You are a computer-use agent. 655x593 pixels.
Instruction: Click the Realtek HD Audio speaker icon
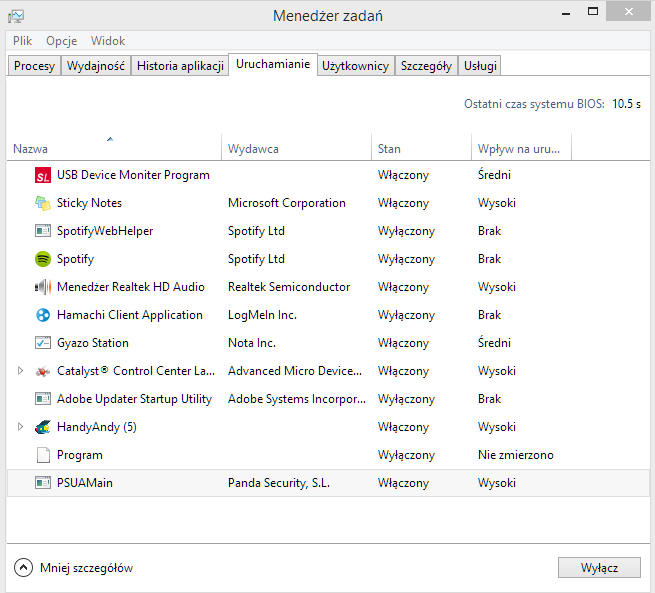[43, 287]
